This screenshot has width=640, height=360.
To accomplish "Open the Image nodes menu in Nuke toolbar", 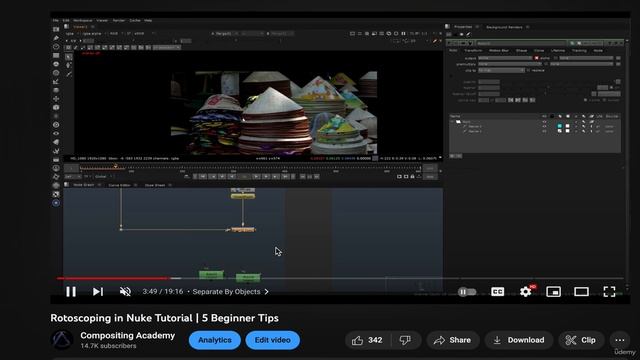I will tap(56, 29).
